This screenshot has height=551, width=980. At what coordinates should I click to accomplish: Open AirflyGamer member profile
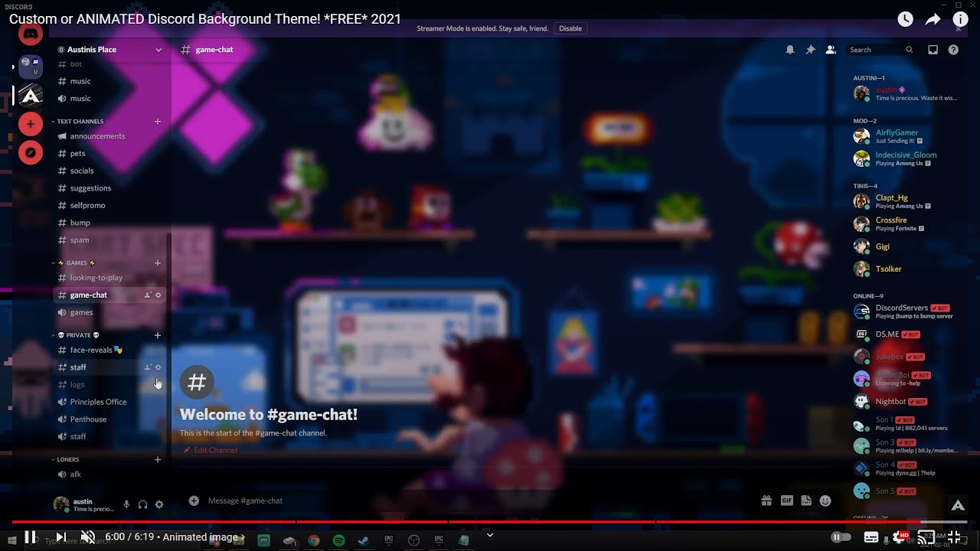click(x=905, y=136)
